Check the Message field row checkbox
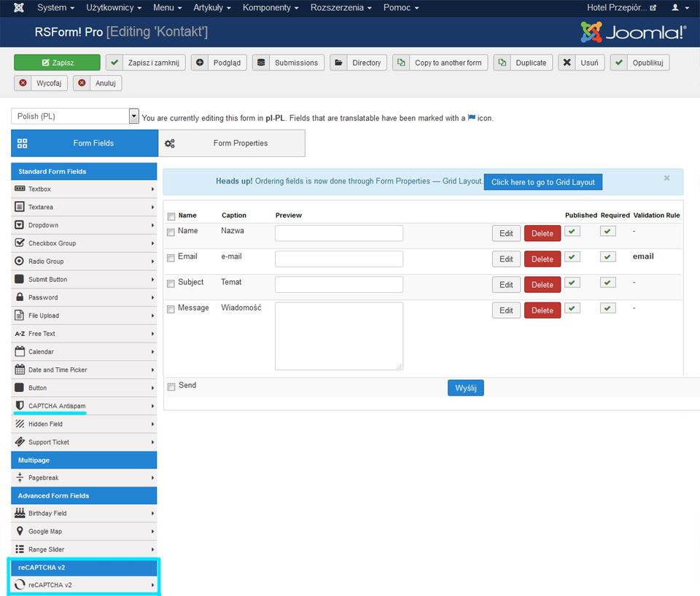The height and width of the screenshot is (596, 700). 171,310
